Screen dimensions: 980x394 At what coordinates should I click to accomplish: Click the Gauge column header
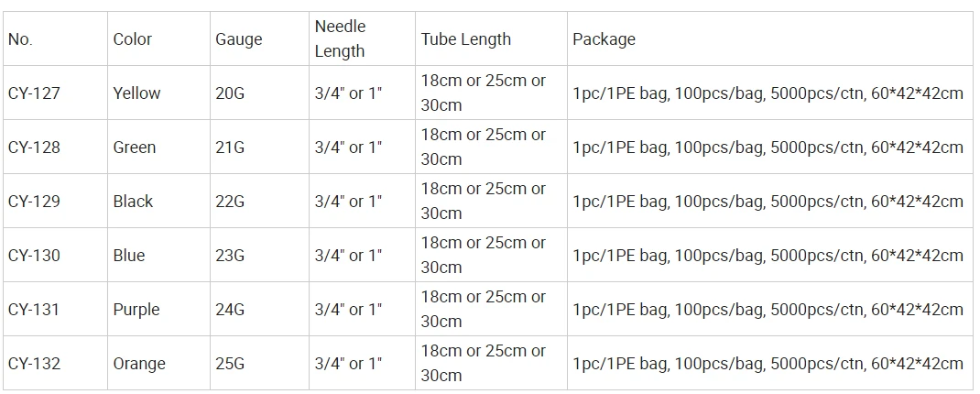tap(259, 38)
